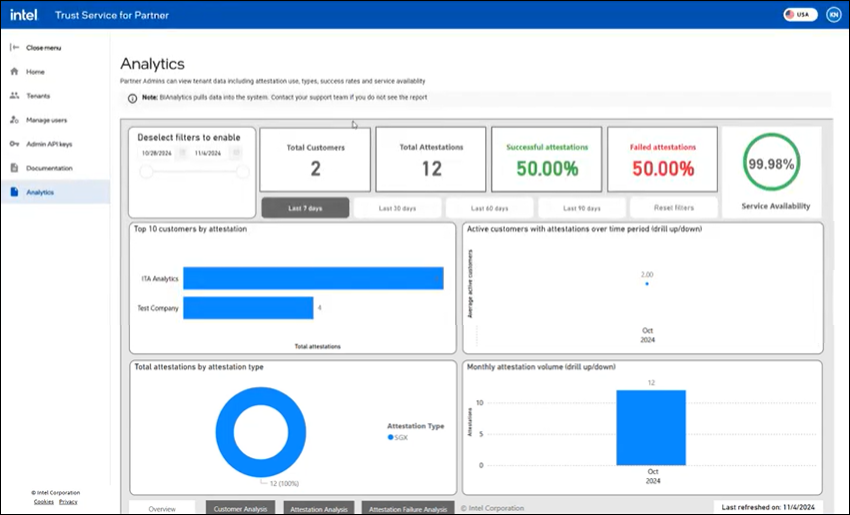
Task: Click the Analytics document icon
Action: pyautogui.click(x=15, y=192)
